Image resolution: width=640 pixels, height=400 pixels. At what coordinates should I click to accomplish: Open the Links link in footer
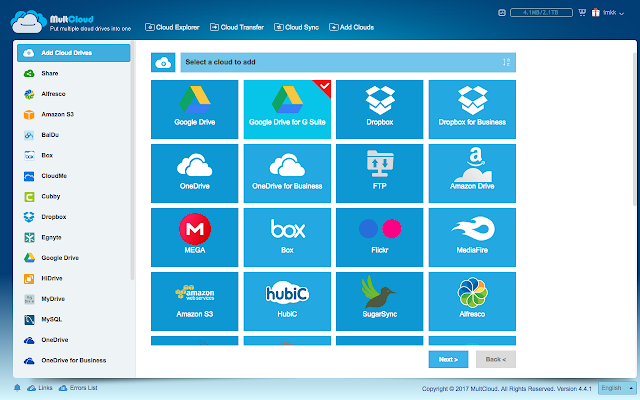point(40,388)
